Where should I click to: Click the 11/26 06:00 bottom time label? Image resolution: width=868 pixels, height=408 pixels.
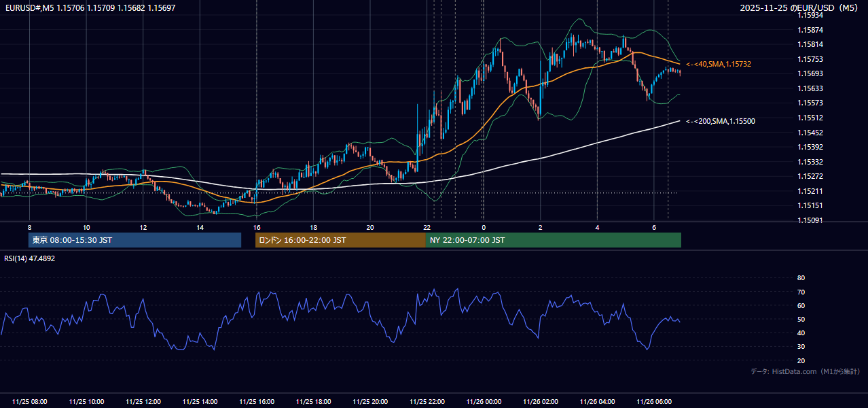654,402
